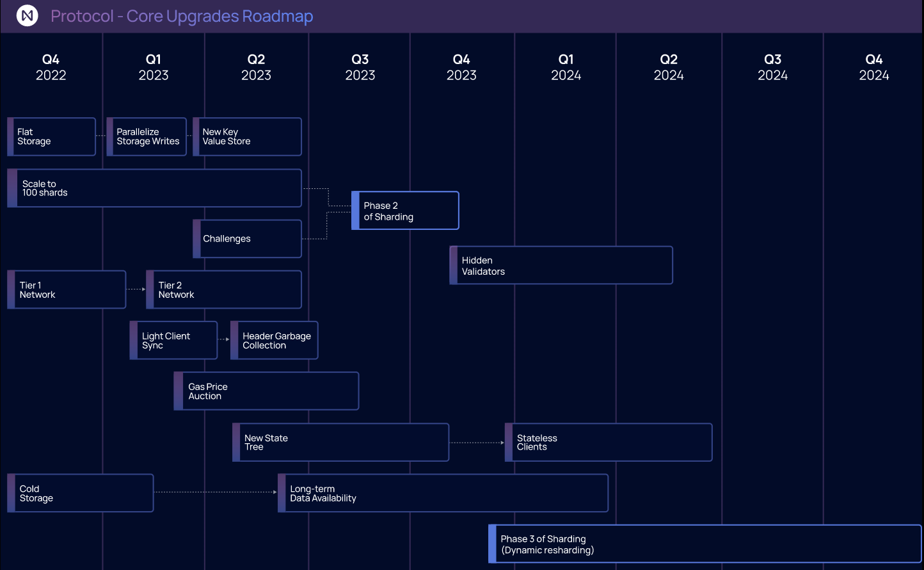Viewport: 924px width, 570px height.
Task: Open the Phase 2 of Sharding card
Action: coord(405,211)
